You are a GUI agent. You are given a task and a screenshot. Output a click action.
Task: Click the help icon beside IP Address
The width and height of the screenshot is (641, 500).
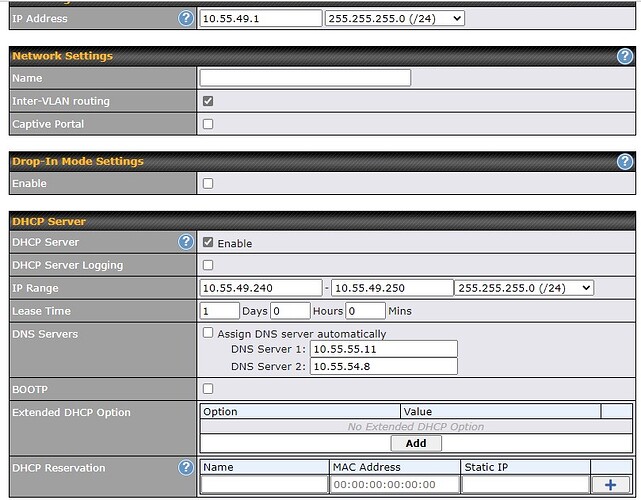[185, 18]
